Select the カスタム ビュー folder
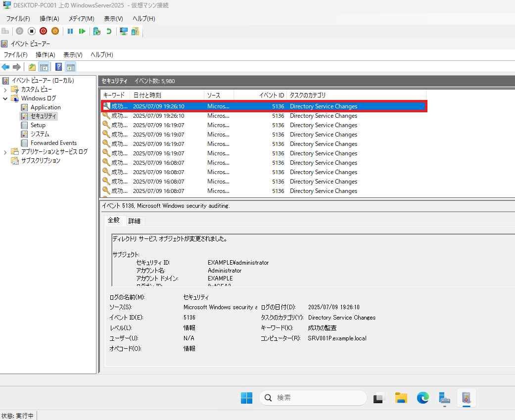 [x=37, y=90]
